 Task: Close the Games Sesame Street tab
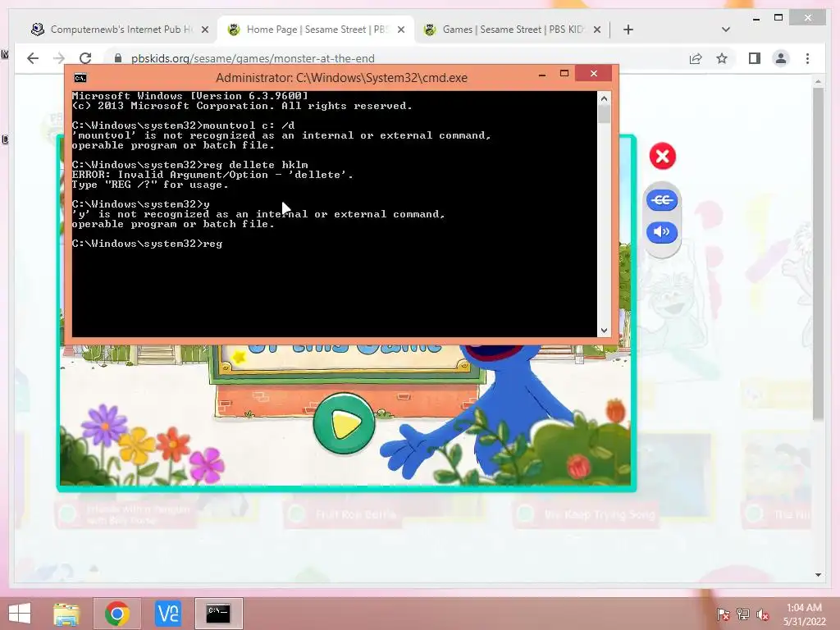pos(597,30)
